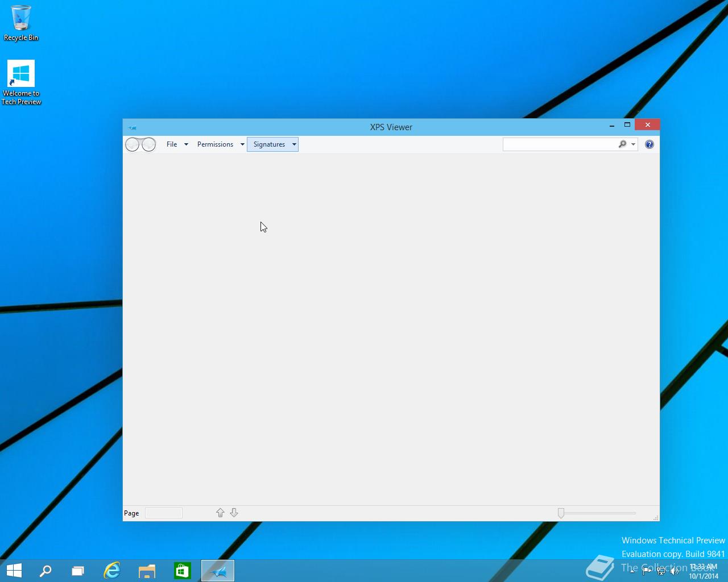The height and width of the screenshot is (582, 728).
Task: Click the XPS Viewer title bar app icon
Action: pos(132,127)
